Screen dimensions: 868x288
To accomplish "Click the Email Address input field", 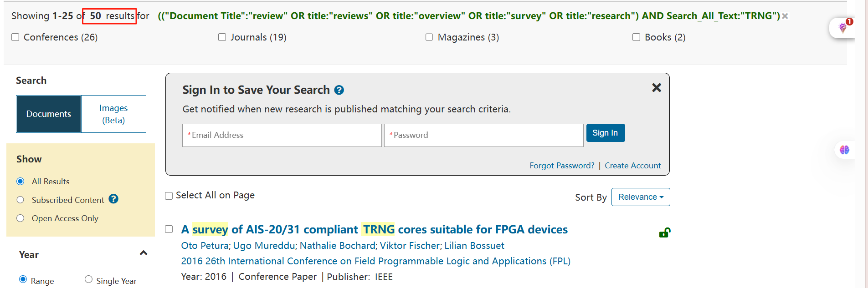I will click(x=282, y=135).
